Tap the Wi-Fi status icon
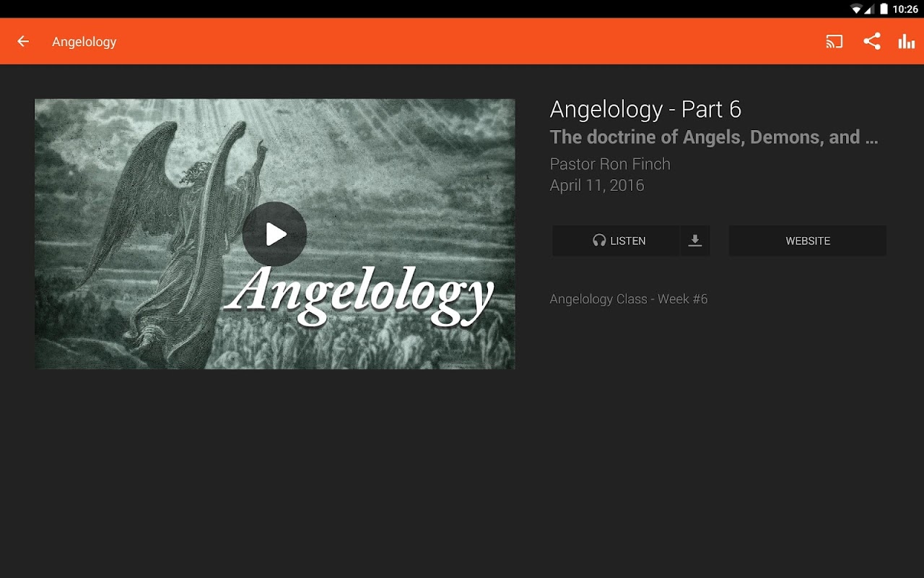Viewport: 924px width, 578px height. pyautogui.click(x=856, y=9)
